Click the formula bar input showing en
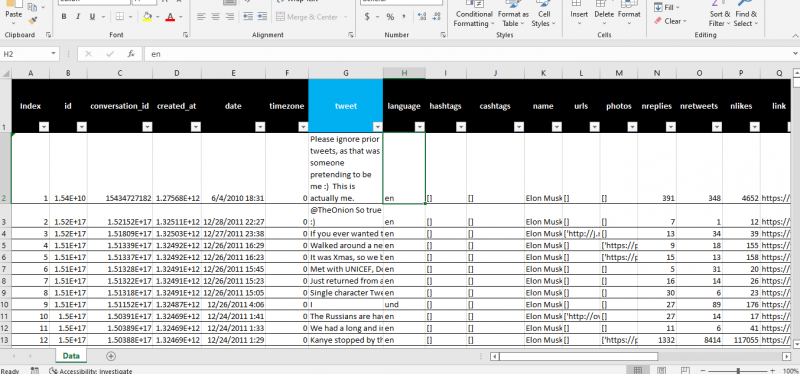 pos(469,54)
